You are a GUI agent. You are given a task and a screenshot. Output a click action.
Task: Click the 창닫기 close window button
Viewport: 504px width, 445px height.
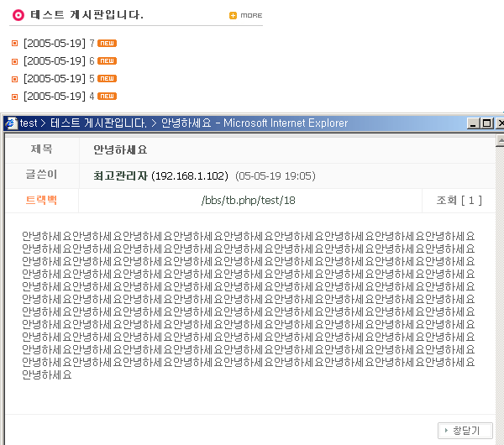point(465,431)
